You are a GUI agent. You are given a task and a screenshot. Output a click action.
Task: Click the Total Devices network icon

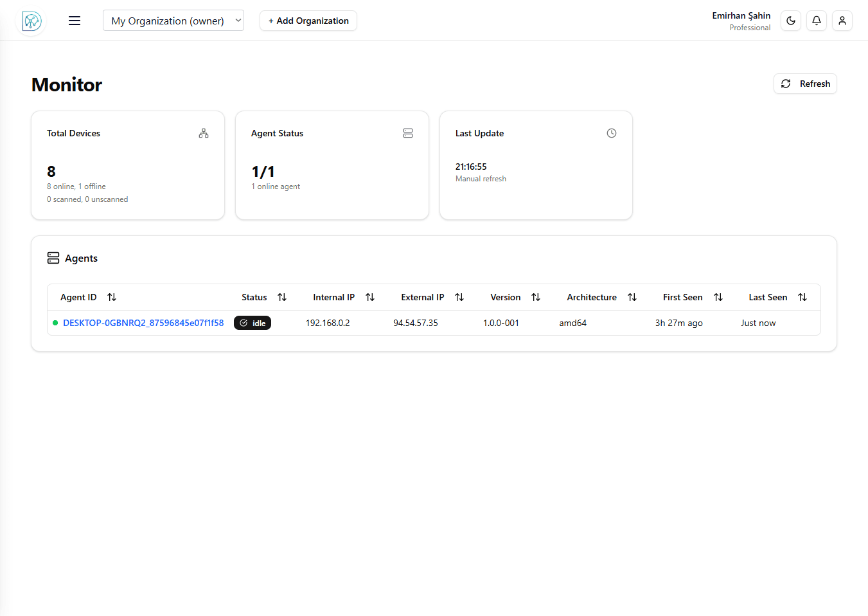pyautogui.click(x=204, y=133)
